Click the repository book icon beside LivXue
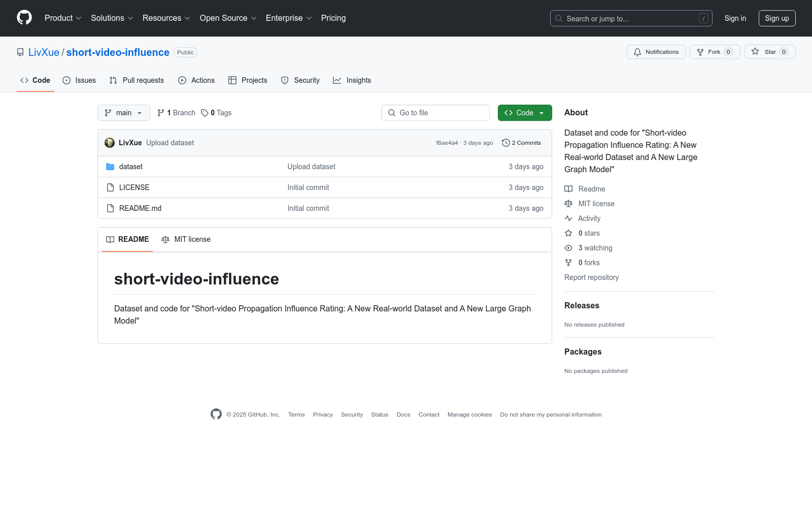812x508 pixels. [20, 52]
